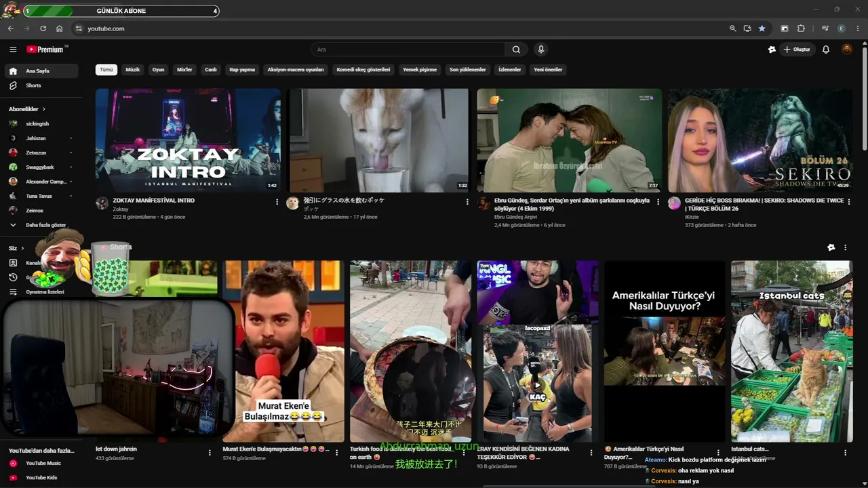Select the Yemek pişirme filter chip

420,70
